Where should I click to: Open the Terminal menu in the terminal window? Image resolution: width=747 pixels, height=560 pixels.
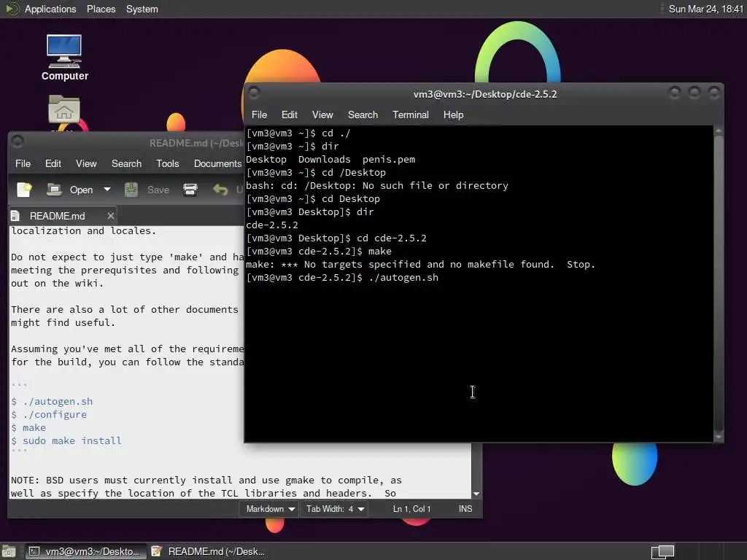click(410, 114)
